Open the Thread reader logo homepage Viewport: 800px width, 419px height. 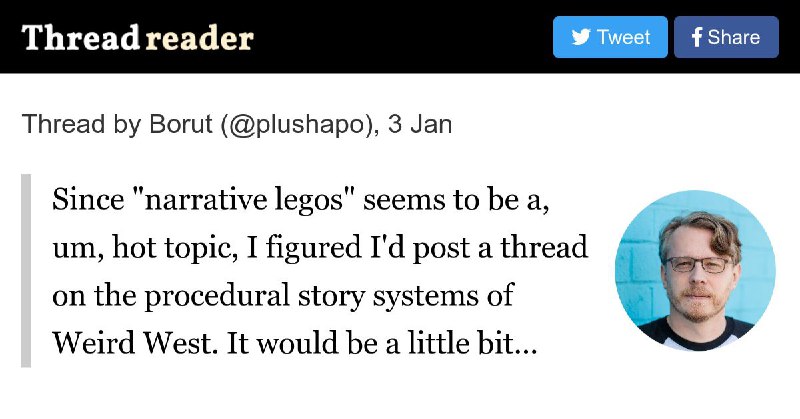[x=137, y=38]
